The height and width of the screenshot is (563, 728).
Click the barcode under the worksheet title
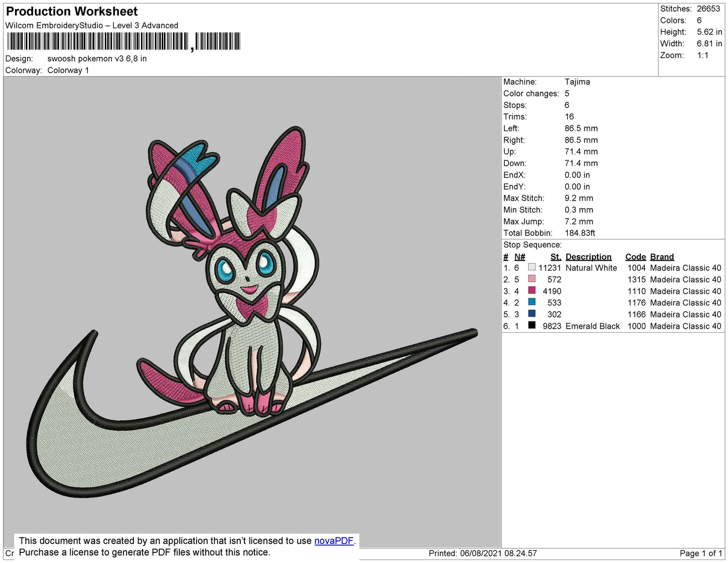[x=123, y=41]
